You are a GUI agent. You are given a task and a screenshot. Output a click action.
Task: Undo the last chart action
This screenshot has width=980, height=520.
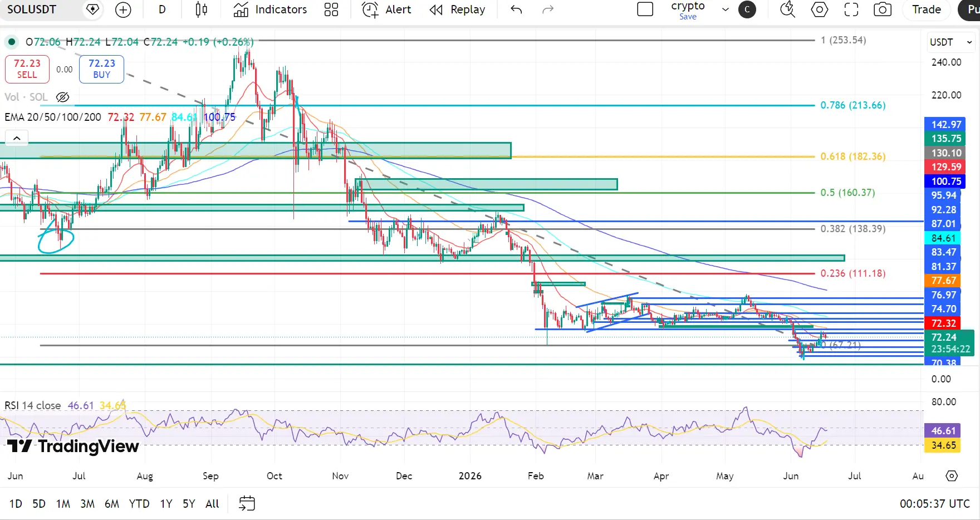click(x=516, y=9)
